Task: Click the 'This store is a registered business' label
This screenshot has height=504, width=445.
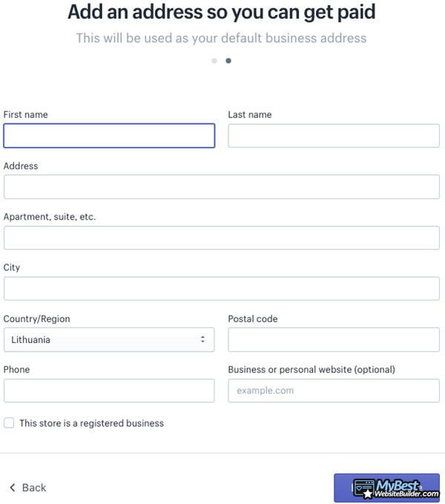Action: (91, 423)
